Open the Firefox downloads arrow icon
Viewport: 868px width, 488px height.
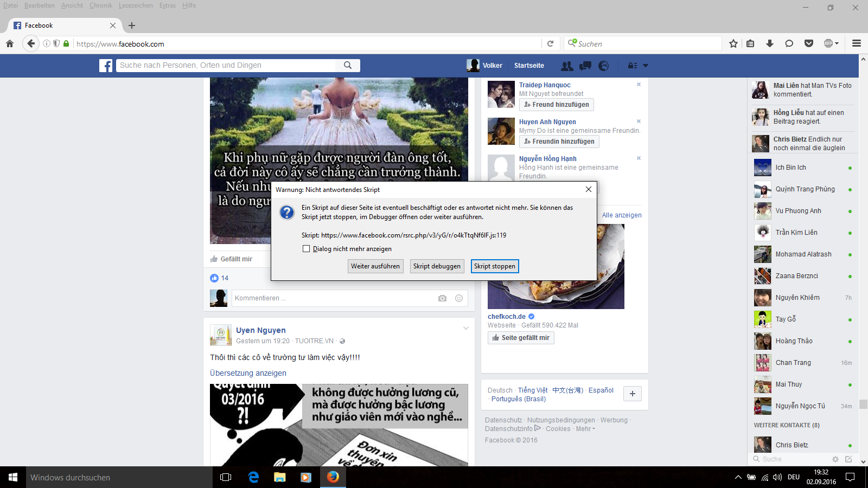(769, 44)
